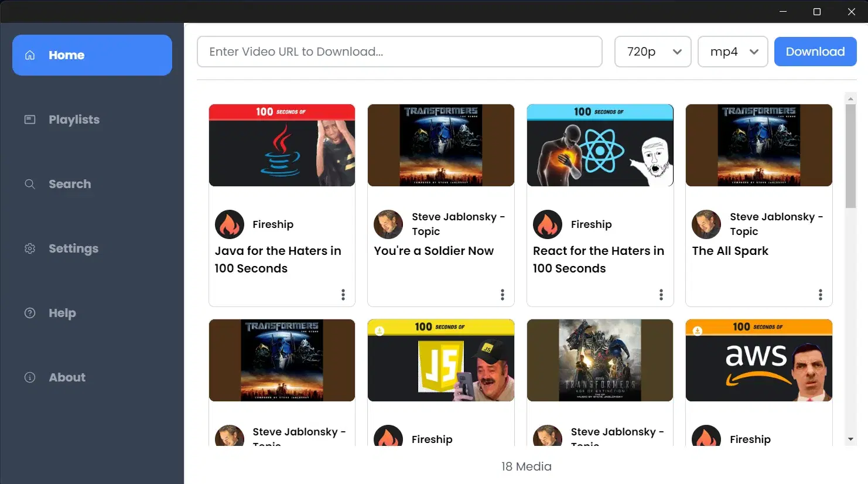
Task: Click Steve Jablonsky avatar on Soldier Now card
Action: [388, 224]
